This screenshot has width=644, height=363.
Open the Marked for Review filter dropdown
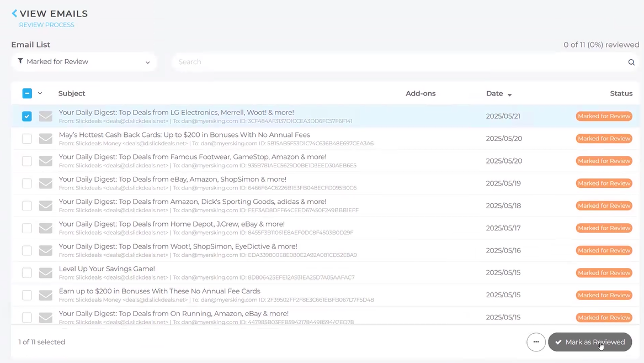coord(84,62)
